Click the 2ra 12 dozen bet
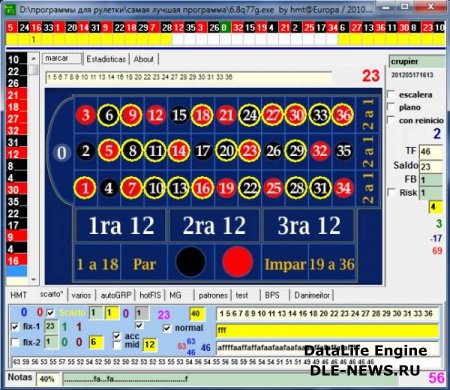Image resolution: width=450 pixels, height=390 pixels. tap(214, 226)
